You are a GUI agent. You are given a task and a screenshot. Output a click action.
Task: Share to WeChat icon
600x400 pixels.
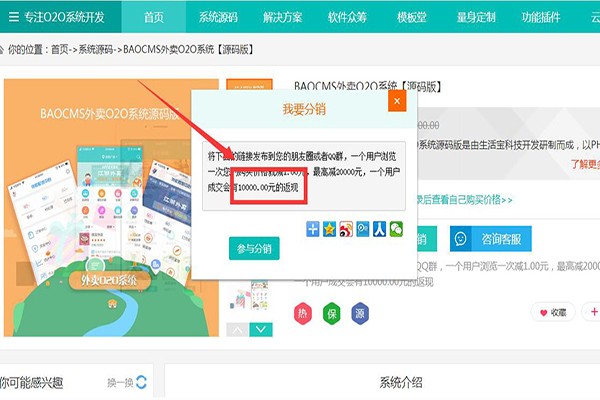click(x=396, y=229)
